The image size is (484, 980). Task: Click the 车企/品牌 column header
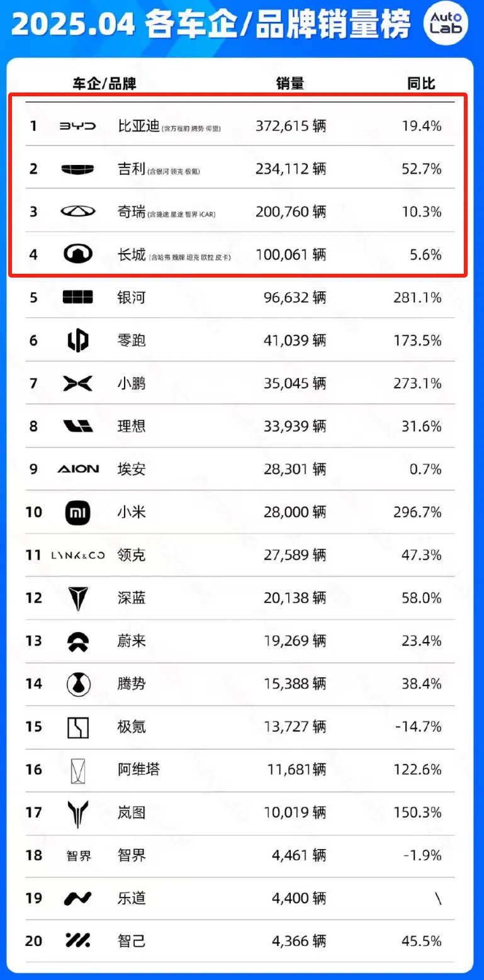point(104,84)
